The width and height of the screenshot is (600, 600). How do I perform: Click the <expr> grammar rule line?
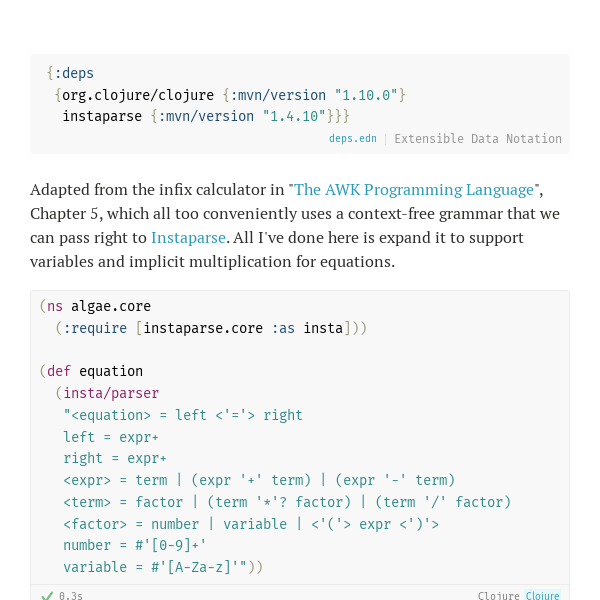click(x=259, y=480)
